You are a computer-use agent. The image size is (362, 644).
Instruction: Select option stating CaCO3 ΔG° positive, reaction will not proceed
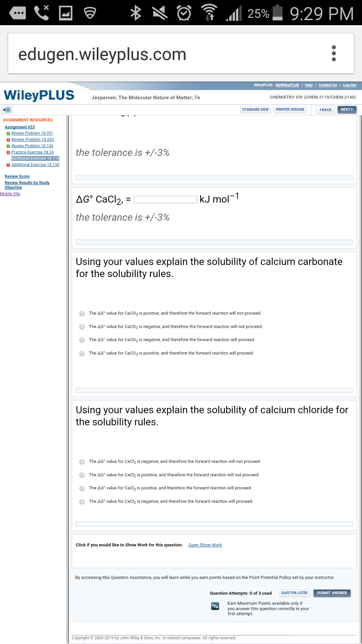point(82,313)
